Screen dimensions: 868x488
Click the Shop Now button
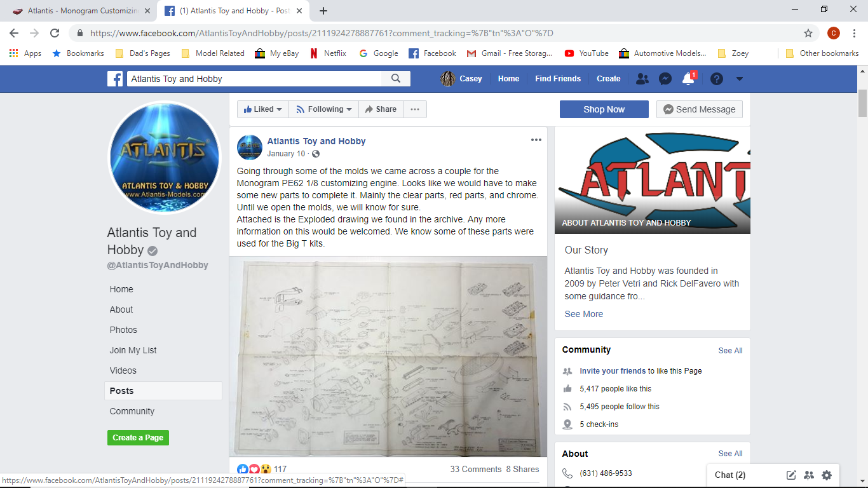click(x=604, y=109)
